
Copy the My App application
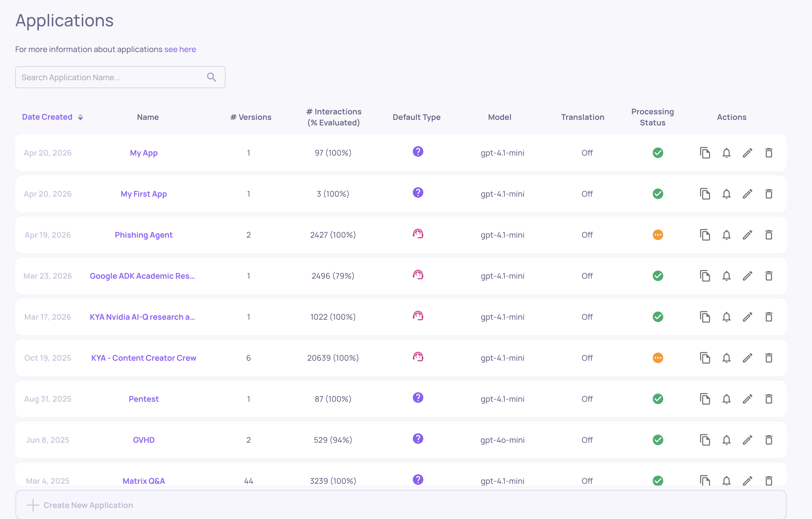point(705,153)
